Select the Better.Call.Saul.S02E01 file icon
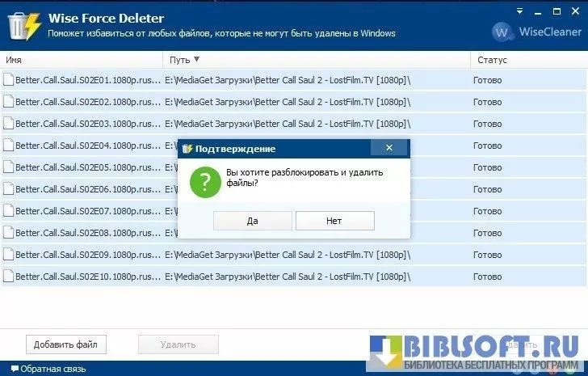The width and height of the screenshot is (588, 376). tap(9, 80)
